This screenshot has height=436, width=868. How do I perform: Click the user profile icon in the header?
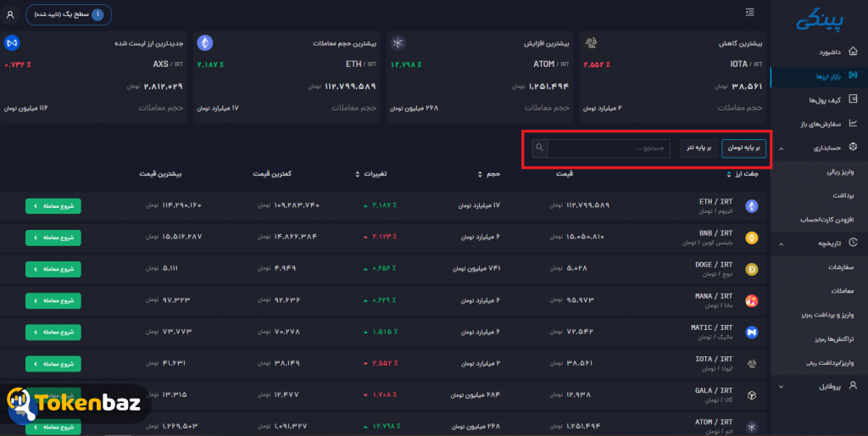[x=10, y=15]
